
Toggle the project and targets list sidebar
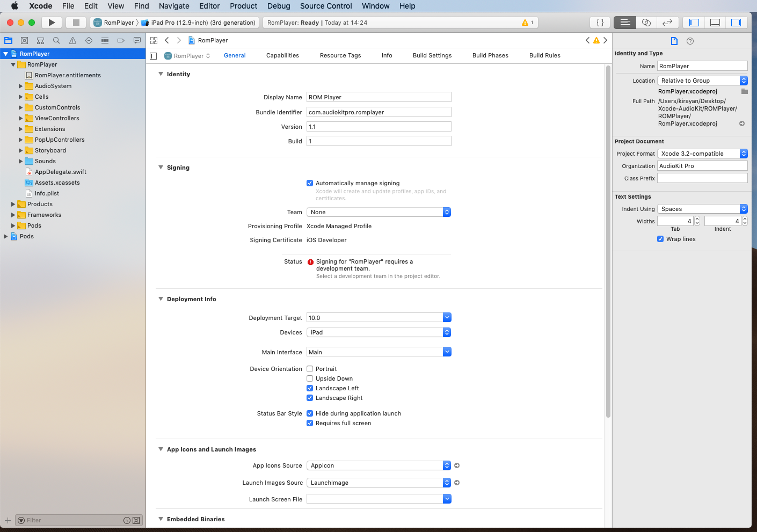154,56
